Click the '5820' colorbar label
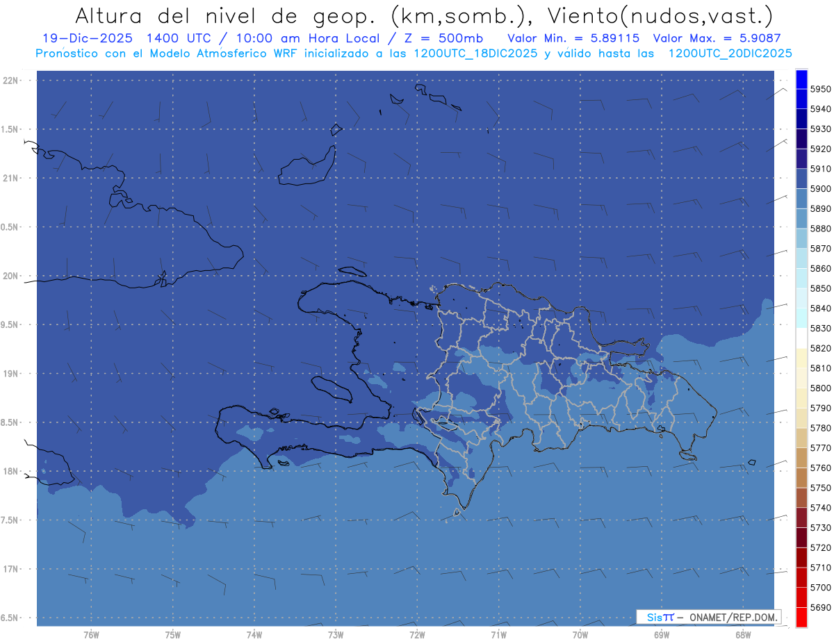The width and height of the screenshot is (834, 644). (x=821, y=348)
